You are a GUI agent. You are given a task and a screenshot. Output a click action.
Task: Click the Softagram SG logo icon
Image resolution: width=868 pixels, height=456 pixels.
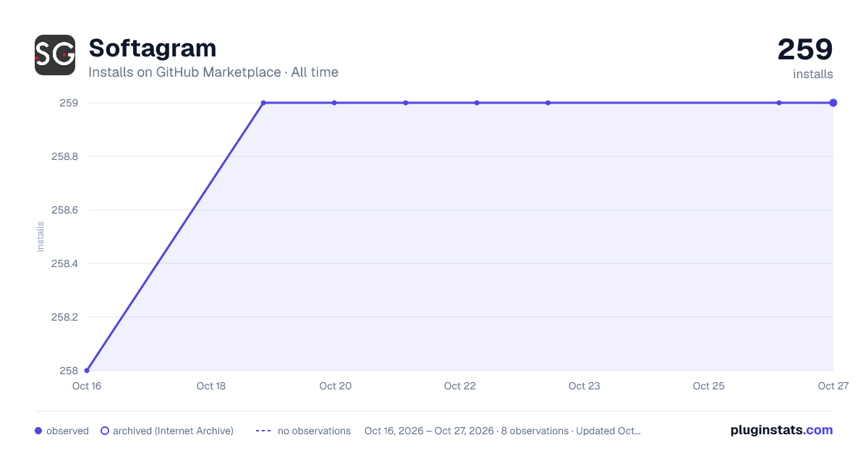point(55,55)
